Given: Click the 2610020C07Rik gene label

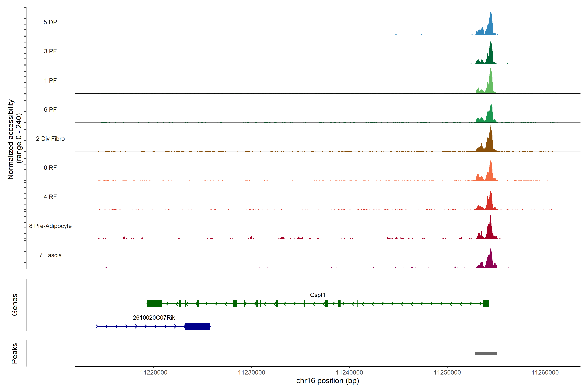Looking at the screenshot, I should 154,318.
